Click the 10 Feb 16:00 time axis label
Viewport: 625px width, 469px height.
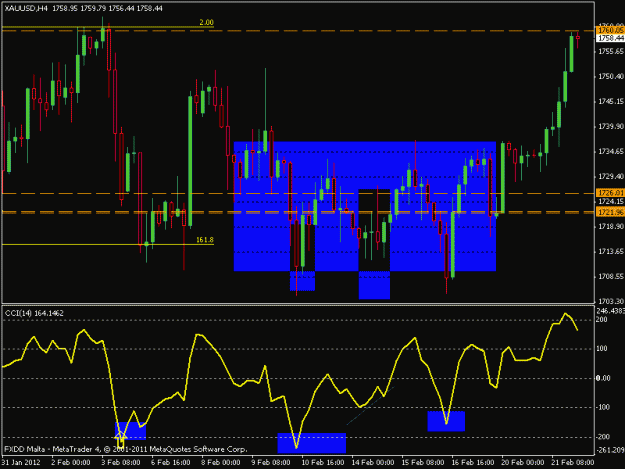point(322,462)
